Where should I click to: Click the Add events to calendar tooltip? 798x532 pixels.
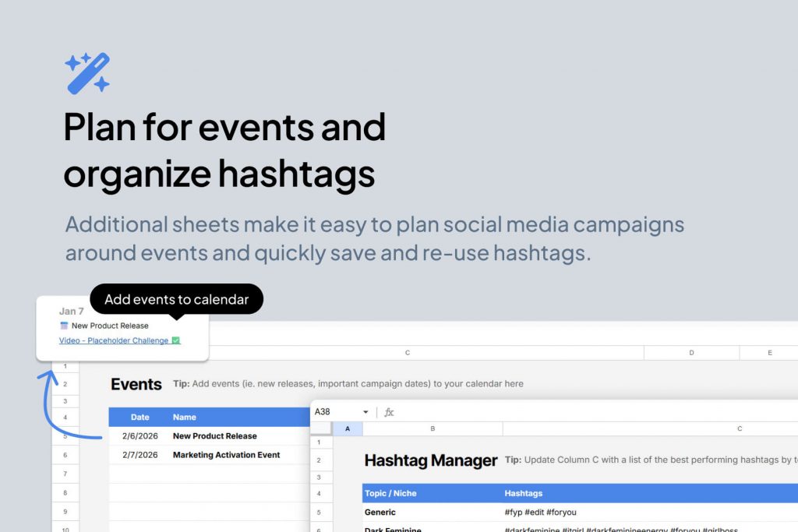tap(177, 299)
